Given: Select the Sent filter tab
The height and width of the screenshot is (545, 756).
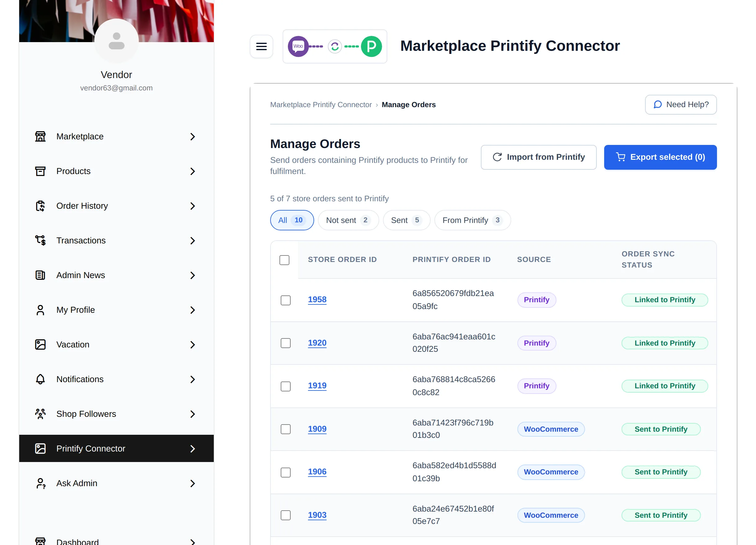Looking at the screenshot, I should point(406,220).
